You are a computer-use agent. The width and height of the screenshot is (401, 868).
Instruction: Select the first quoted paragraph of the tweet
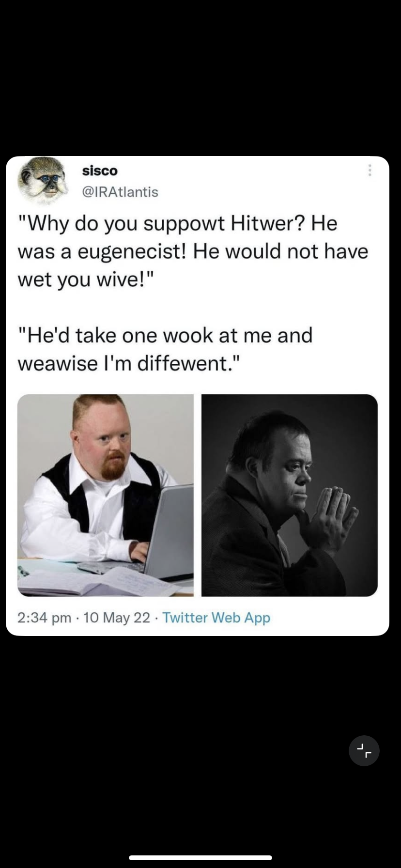pos(193,251)
